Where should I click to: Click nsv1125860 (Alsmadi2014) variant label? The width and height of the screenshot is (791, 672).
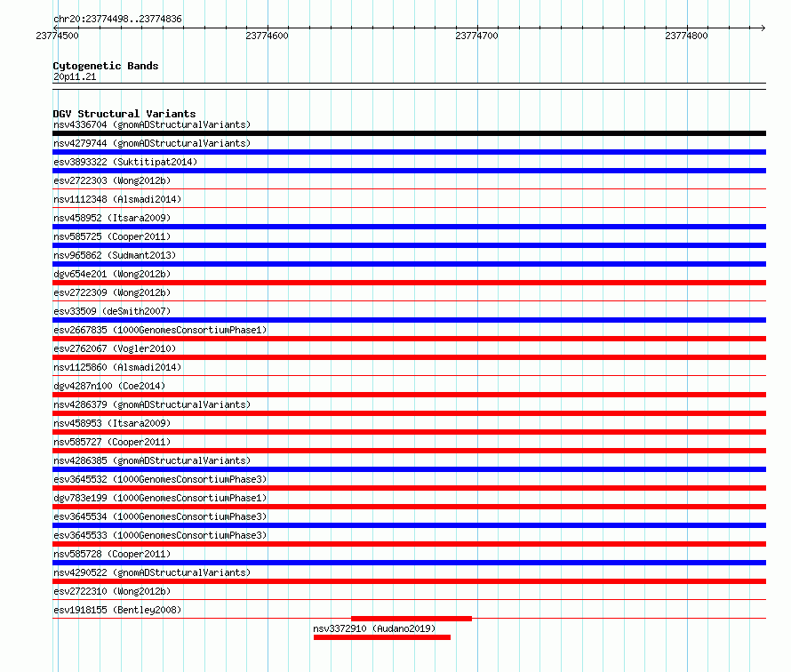(117, 367)
